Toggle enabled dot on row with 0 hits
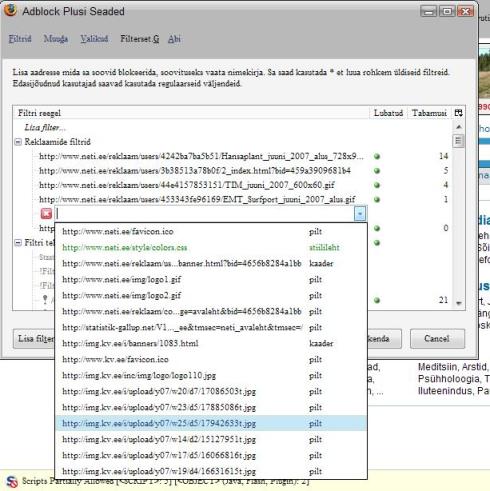The height and width of the screenshot is (491, 490). 377,228
